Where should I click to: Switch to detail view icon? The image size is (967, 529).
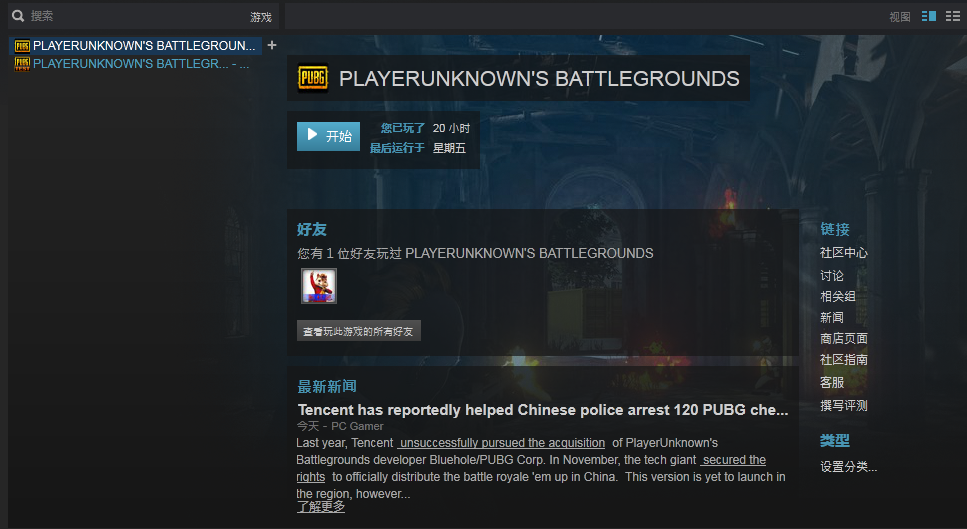point(929,16)
